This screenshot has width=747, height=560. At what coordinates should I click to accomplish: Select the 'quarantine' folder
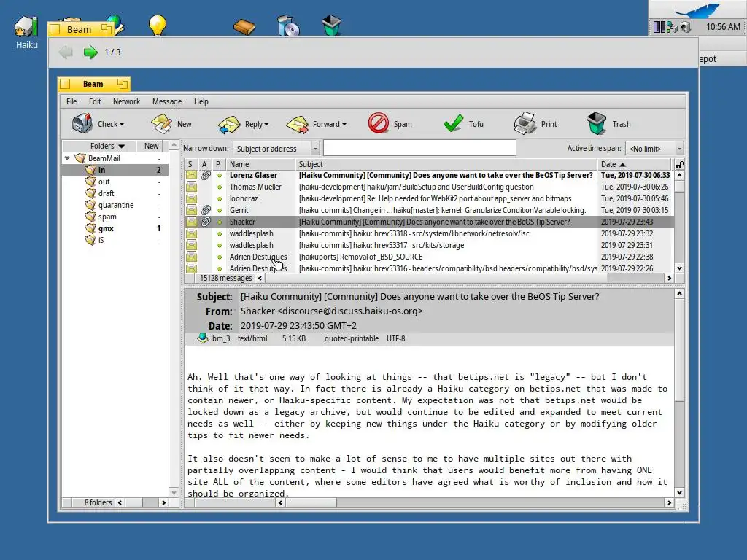(116, 205)
